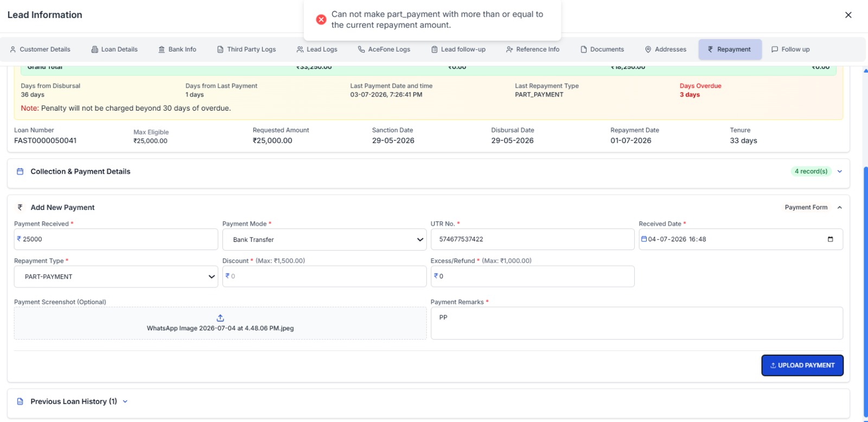Click the Tenure 33 days value
The image size is (868, 422).
tap(743, 140)
